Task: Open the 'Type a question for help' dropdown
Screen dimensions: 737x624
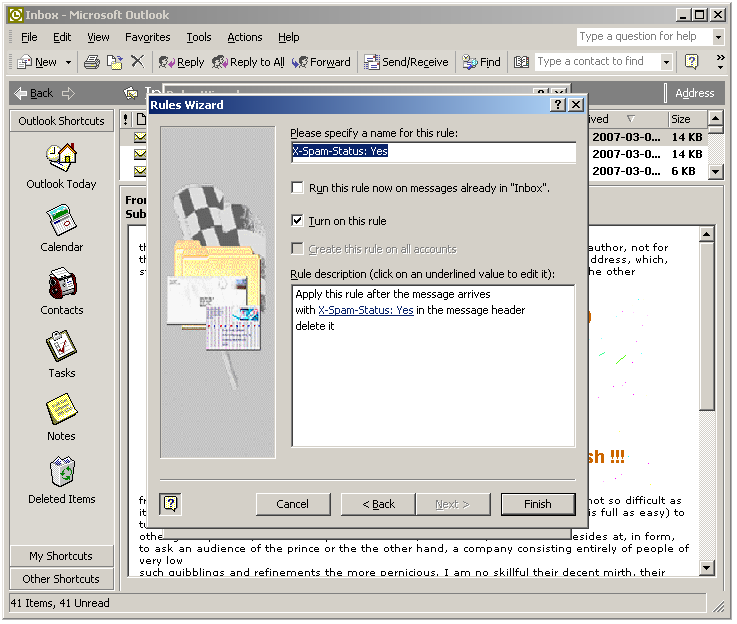Action: point(718,37)
